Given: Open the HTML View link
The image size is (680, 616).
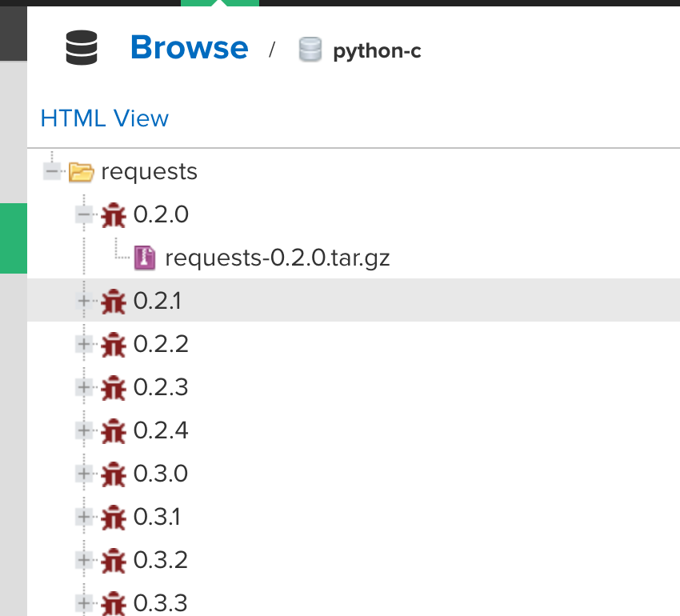Looking at the screenshot, I should 105,118.
